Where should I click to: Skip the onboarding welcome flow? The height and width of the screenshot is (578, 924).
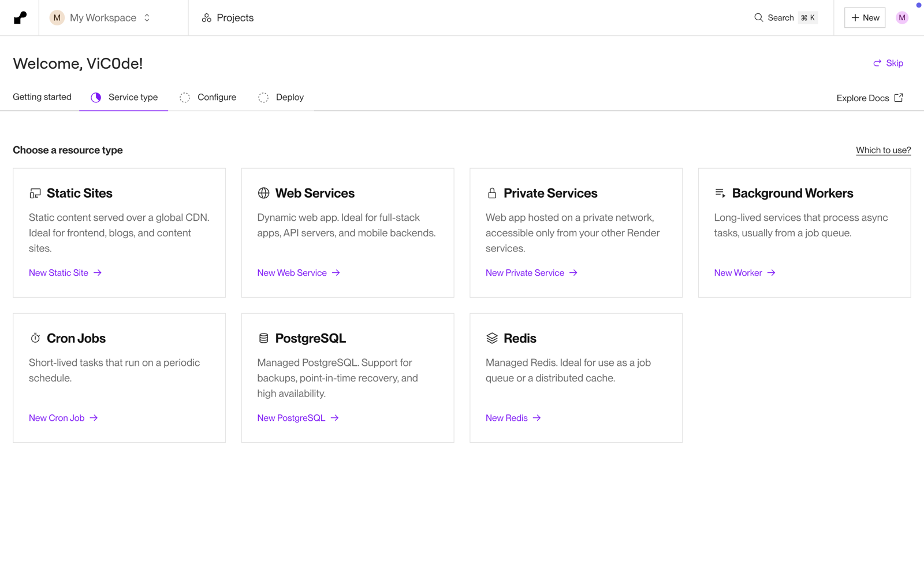[x=888, y=63]
